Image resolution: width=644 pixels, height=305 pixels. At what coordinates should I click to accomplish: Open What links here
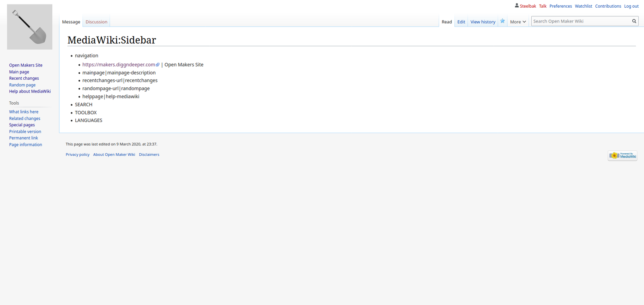24,112
